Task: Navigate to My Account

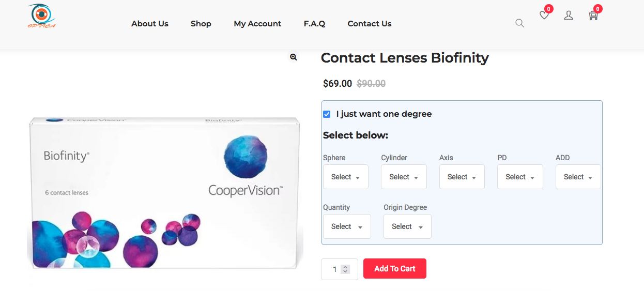Action: click(x=257, y=24)
